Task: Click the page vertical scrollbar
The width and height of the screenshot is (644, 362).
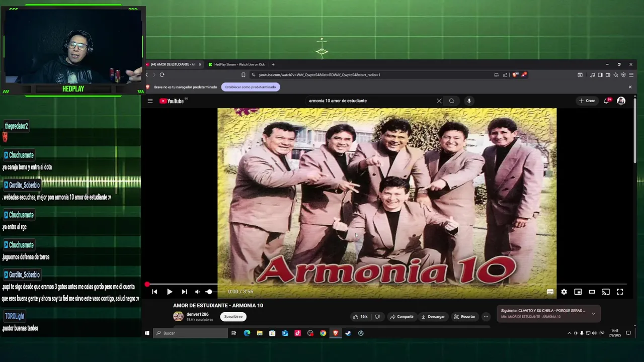Action: click(635, 130)
